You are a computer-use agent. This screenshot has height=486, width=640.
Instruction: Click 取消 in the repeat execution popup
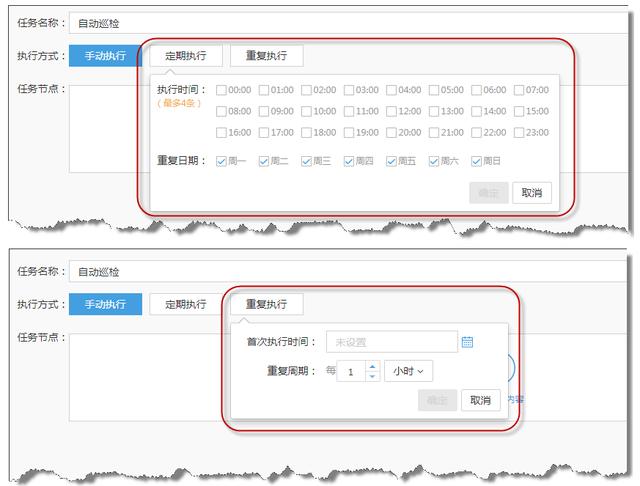480,400
